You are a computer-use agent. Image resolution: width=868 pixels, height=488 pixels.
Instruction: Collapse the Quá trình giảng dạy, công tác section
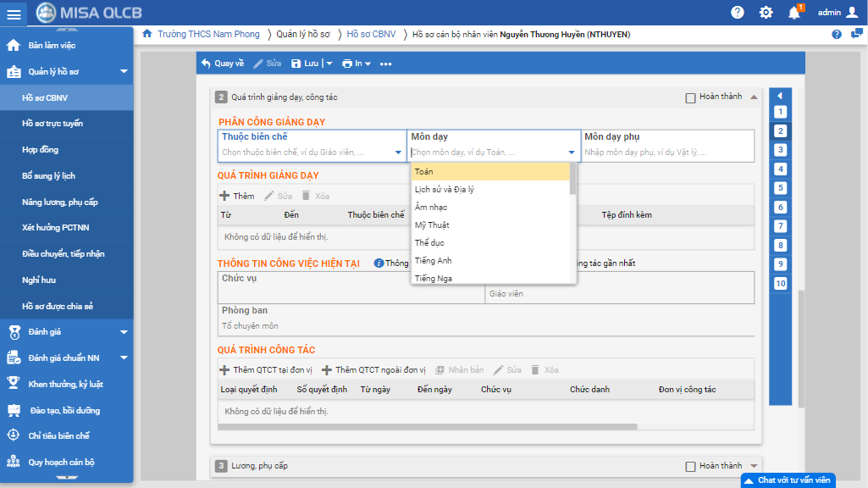[x=754, y=97]
